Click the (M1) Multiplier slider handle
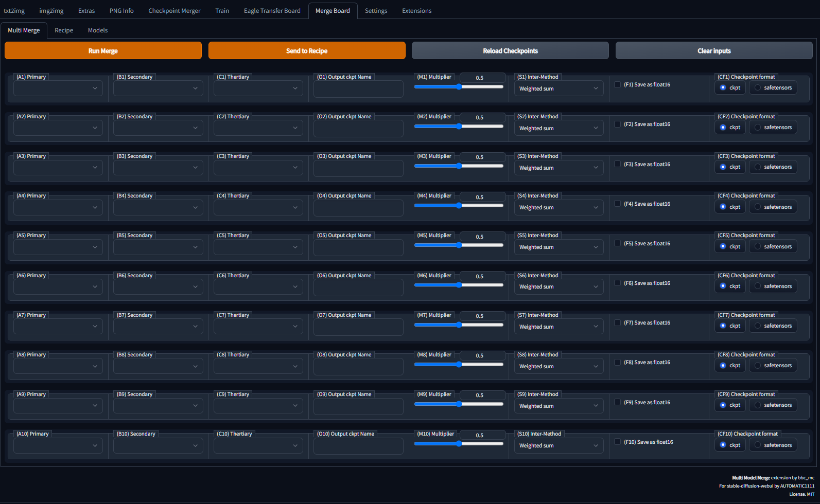This screenshot has width=820, height=504. pyautogui.click(x=459, y=87)
